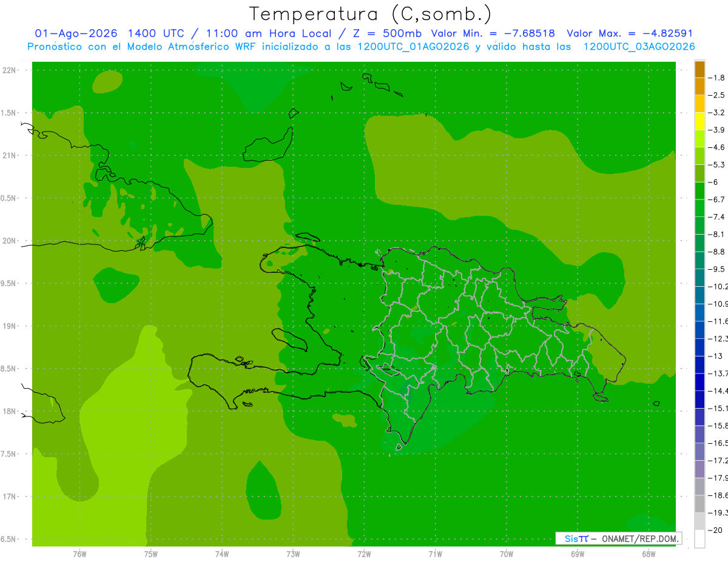The height and width of the screenshot is (562, 728).
Task: Click the title 'Temperatura (C,somb.)'
Action: 371,13
